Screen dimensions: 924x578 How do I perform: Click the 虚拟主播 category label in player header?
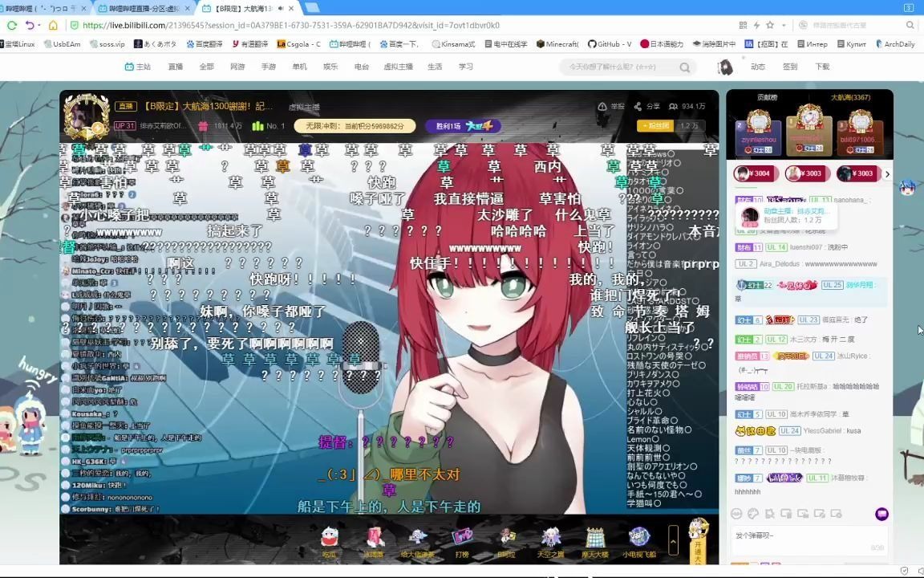click(x=304, y=108)
